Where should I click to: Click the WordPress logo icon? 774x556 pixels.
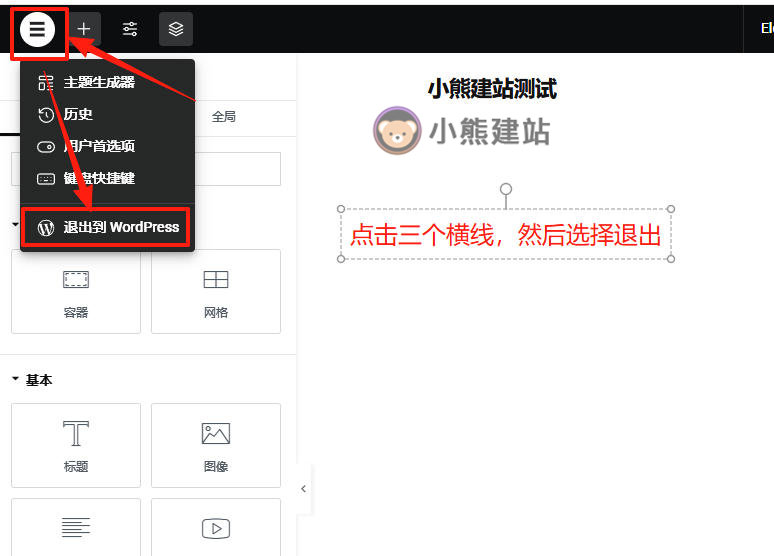pos(46,227)
